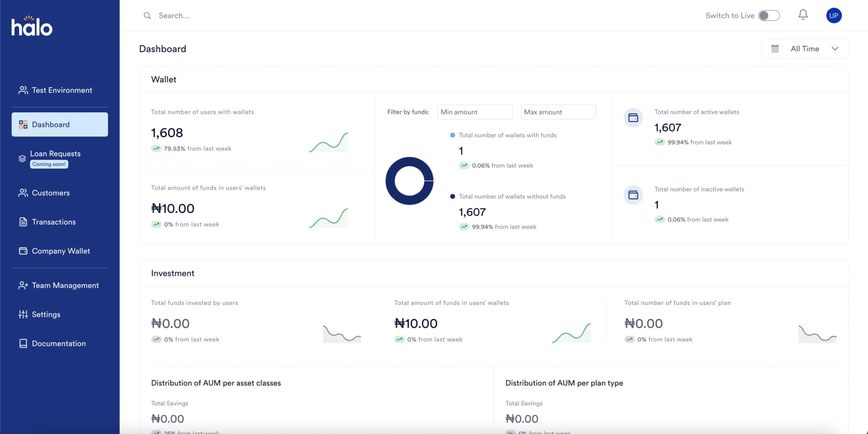Click inside the Min amount field
This screenshot has width=868, height=434.
(x=475, y=112)
